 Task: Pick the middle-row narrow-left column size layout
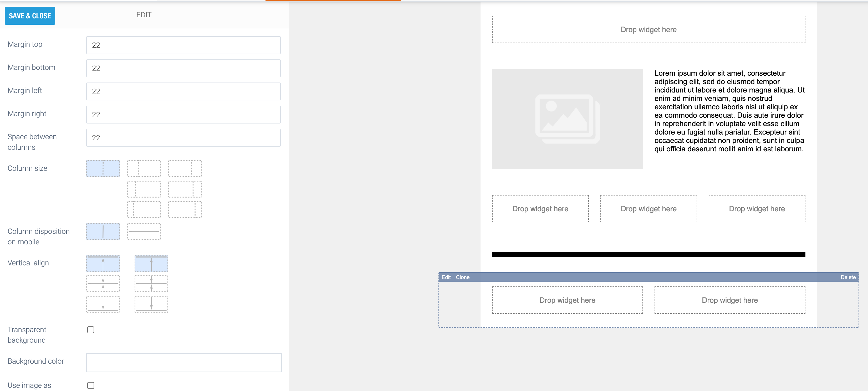pyautogui.click(x=144, y=189)
